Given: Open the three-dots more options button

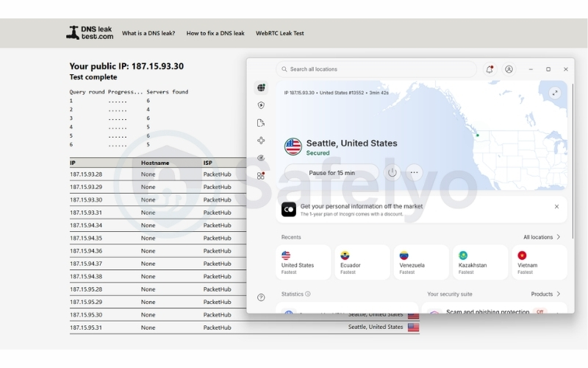Looking at the screenshot, I should [x=414, y=172].
